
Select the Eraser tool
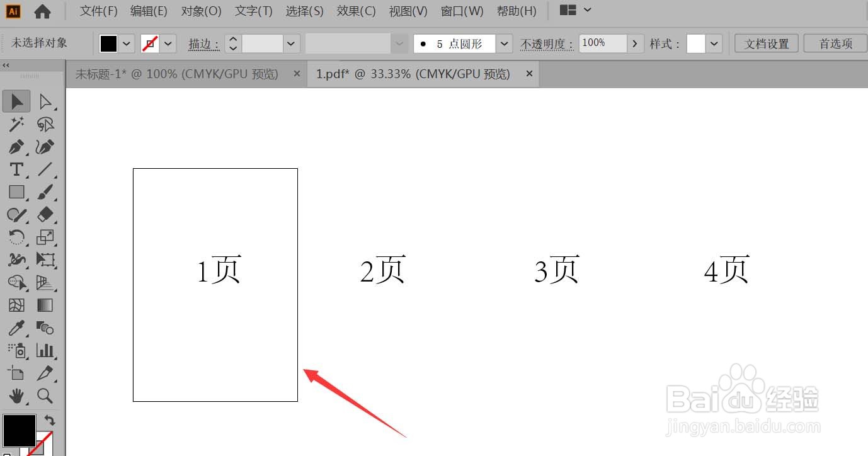45,215
